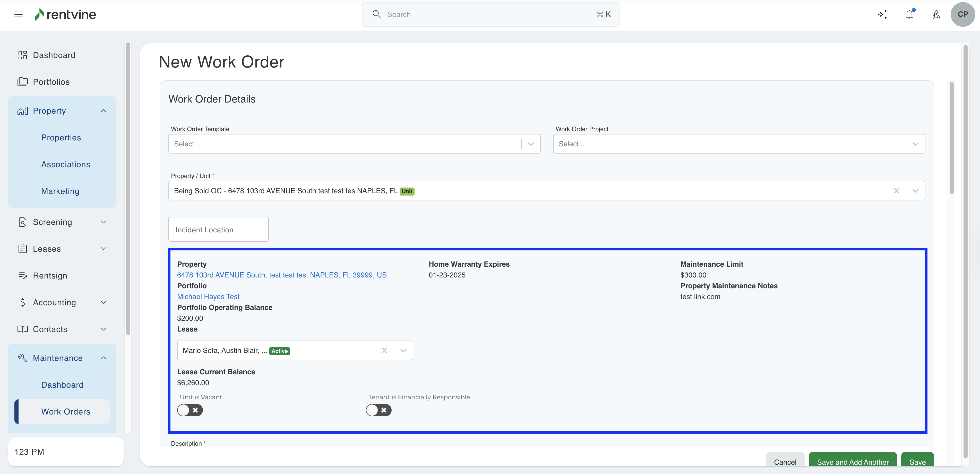This screenshot has height=474, width=980.
Task: Open the Portfolios sidebar item
Action: click(51, 82)
